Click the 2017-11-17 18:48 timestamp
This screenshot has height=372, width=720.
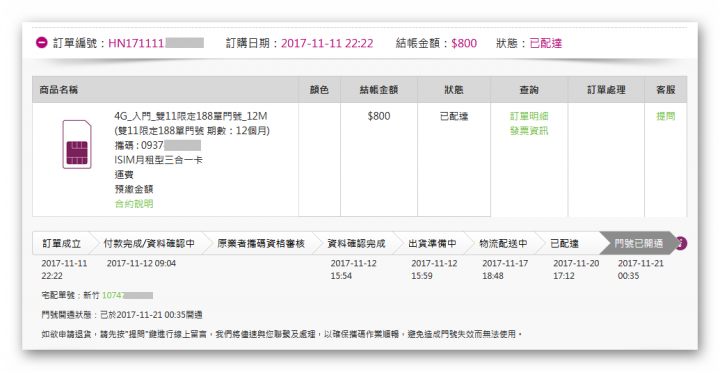coord(505,270)
